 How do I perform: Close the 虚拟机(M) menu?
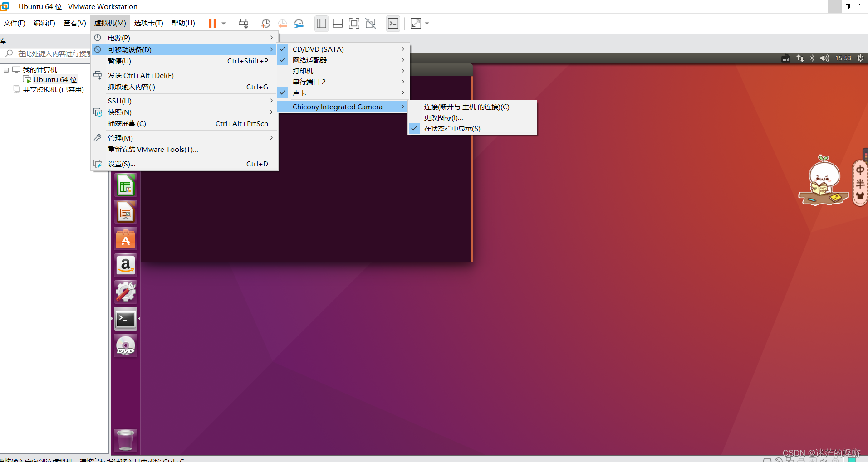tap(110, 23)
